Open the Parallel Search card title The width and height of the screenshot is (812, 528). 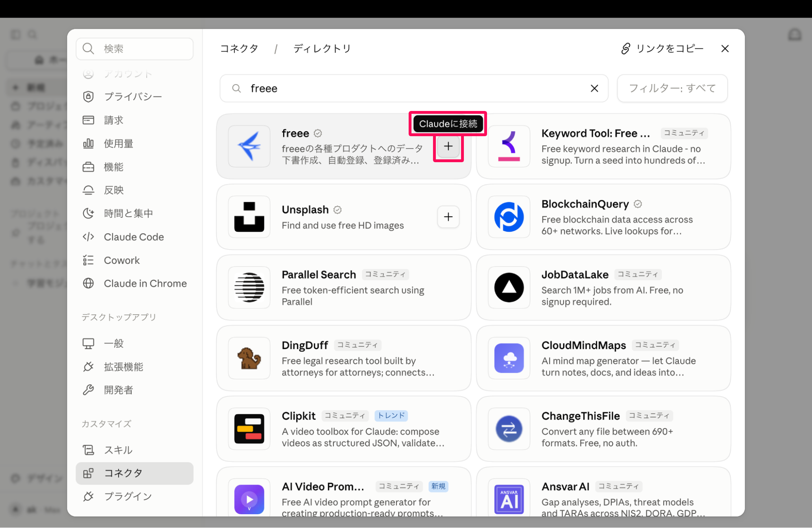coord(319,275)
